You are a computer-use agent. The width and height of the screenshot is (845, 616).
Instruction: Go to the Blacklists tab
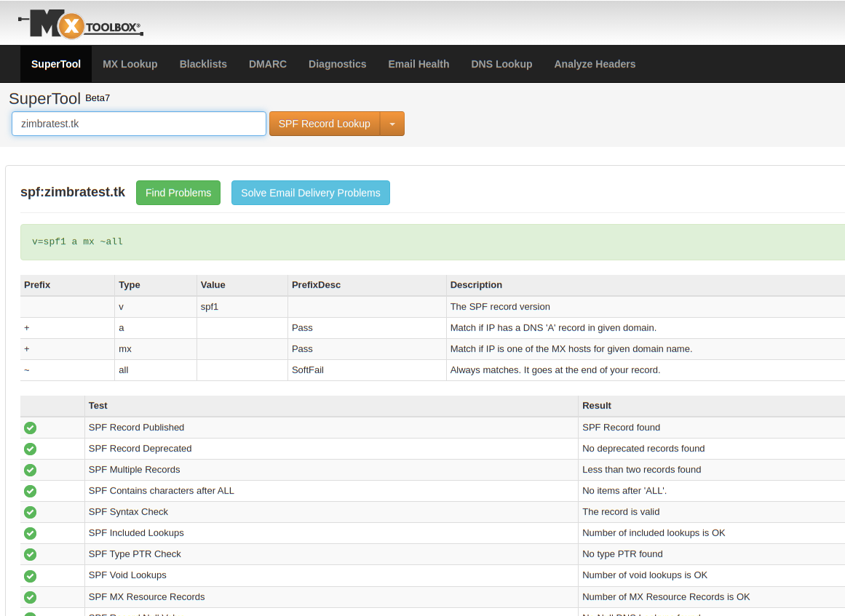pos(203,64)
